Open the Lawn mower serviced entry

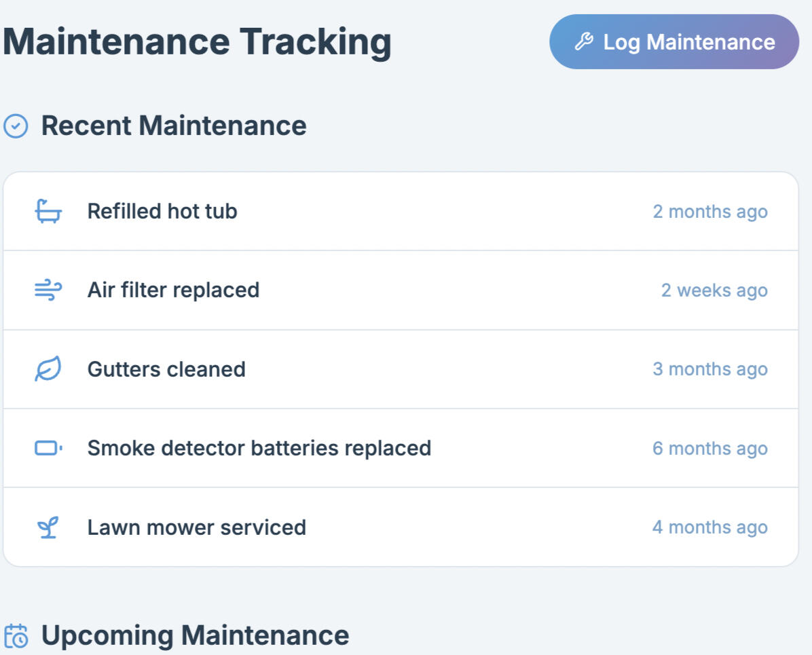click(x=196, y=527)
